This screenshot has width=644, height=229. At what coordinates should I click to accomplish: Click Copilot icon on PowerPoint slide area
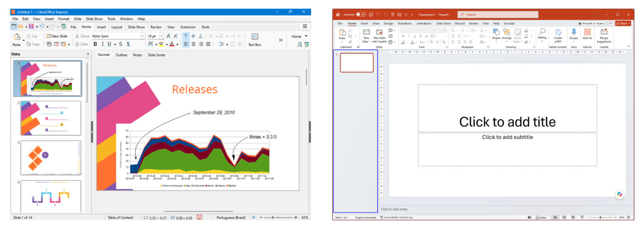[x=620, y=195]
